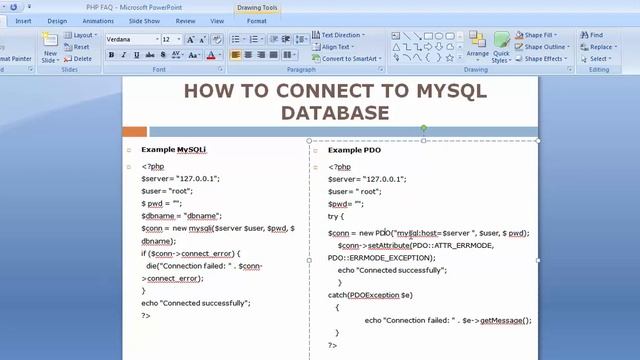This screenshot has width=640, height=360.
Task: Apply the red font color
Action: point(211,55)
